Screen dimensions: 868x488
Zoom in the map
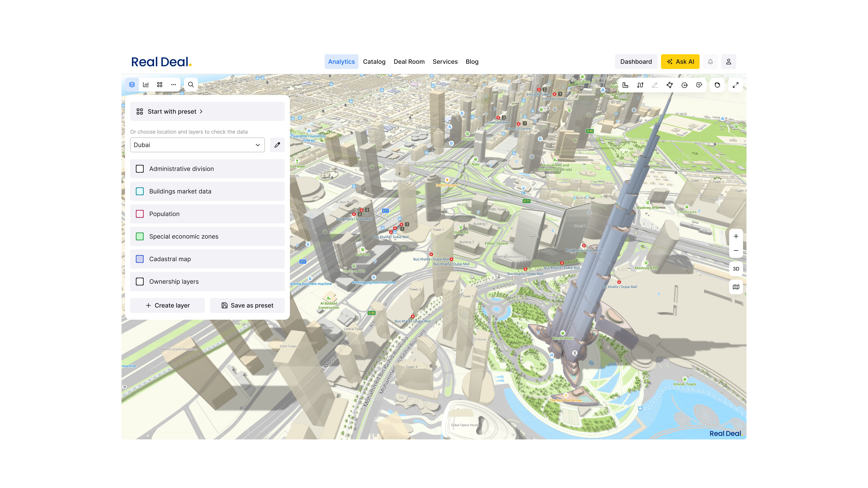pos(736,236)
